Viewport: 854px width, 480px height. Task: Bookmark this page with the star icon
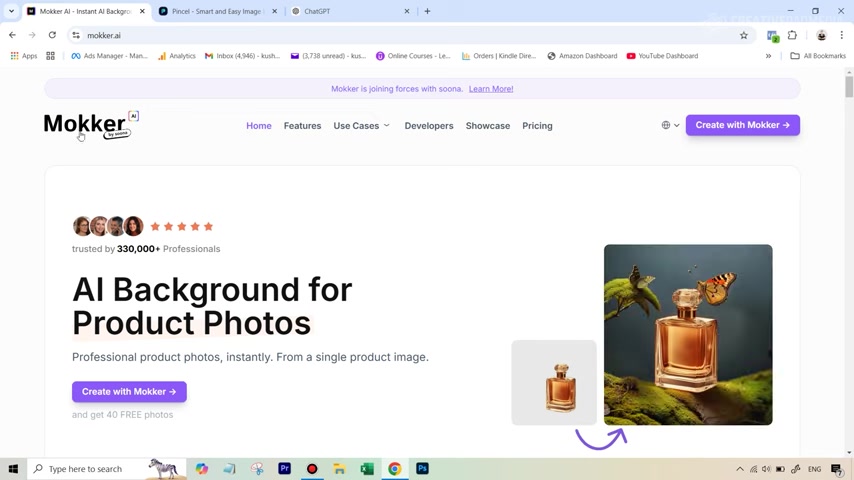(x=743, y=35)
